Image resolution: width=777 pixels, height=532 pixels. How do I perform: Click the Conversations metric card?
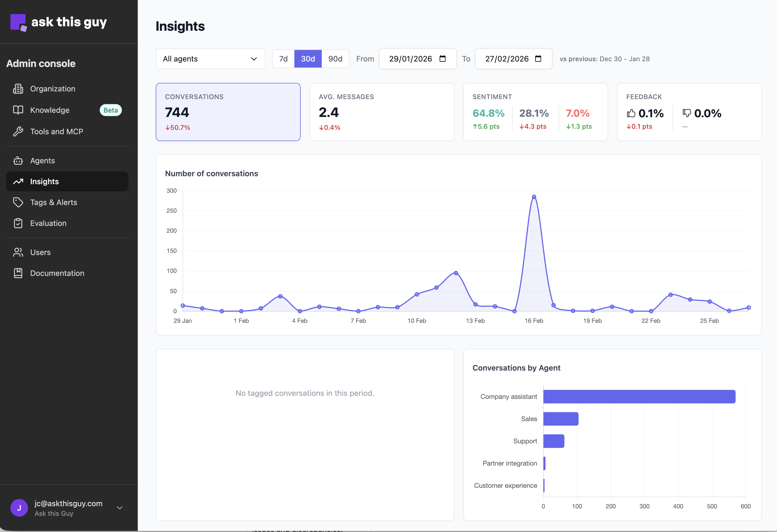point(228,112)
